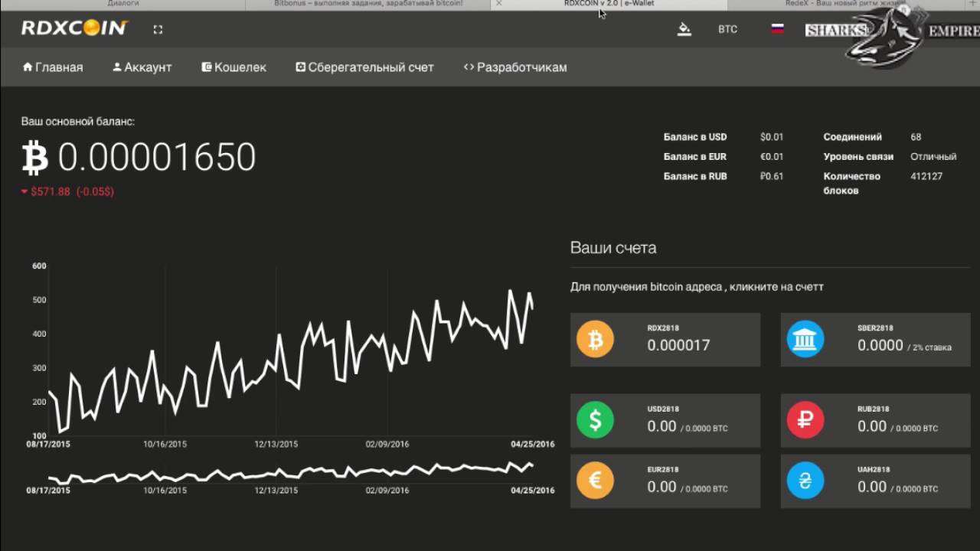Open the UAH2818 account card
Screen dimensions: 980x551
(x=876, y=481)
